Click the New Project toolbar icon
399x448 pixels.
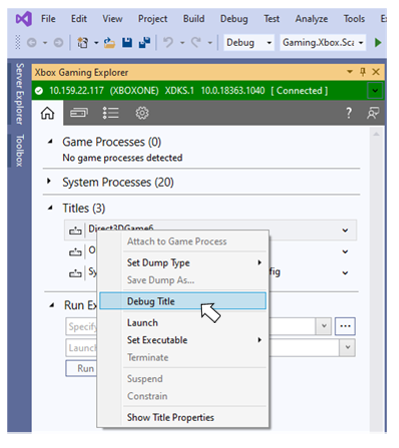(x=82, y=43)
